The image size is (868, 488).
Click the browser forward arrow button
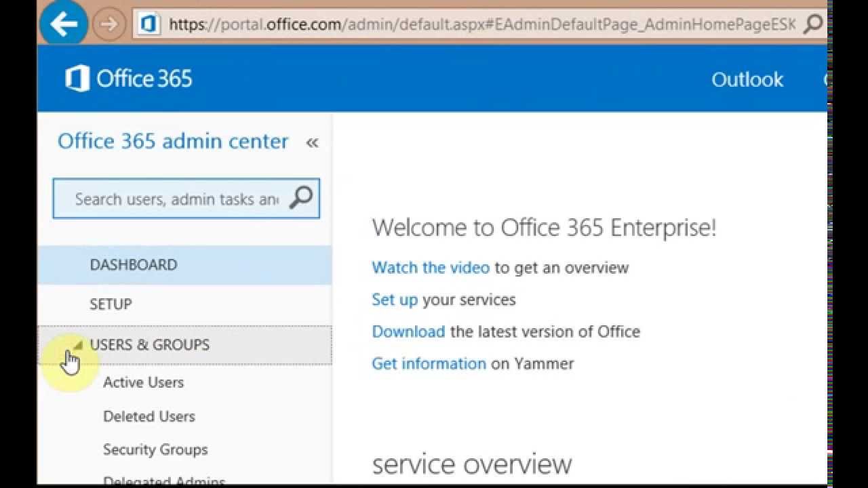[105, 25]
